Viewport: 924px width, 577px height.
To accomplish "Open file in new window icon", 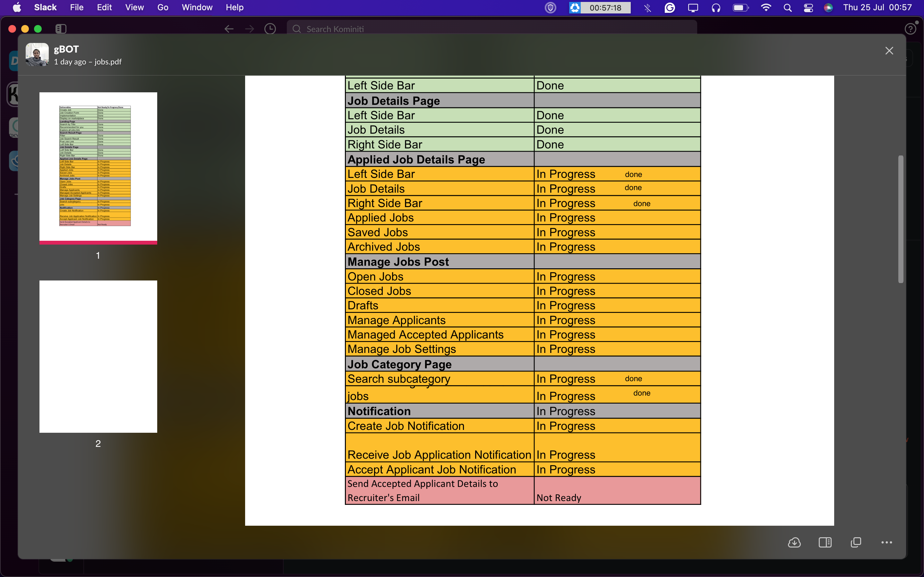I will (856, 542).
